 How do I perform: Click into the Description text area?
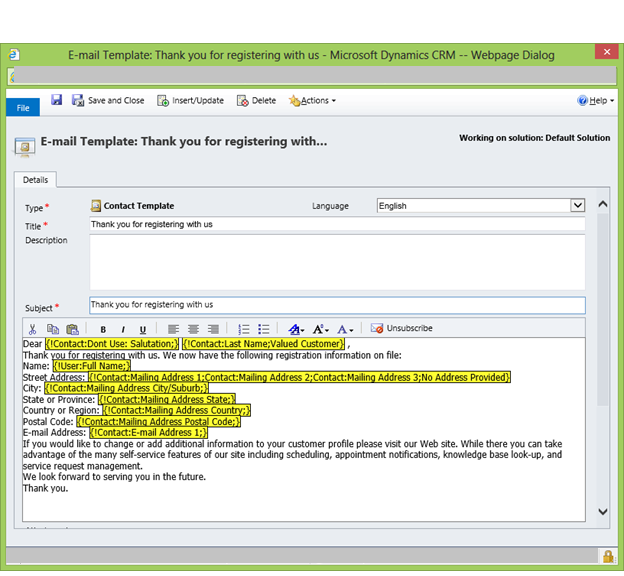point(336,262)
